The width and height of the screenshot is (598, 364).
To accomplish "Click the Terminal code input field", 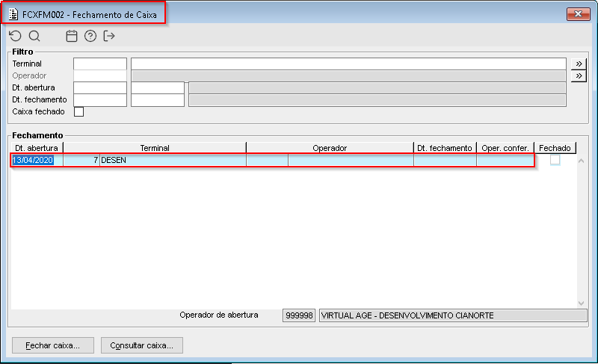I will click(100, 64).
